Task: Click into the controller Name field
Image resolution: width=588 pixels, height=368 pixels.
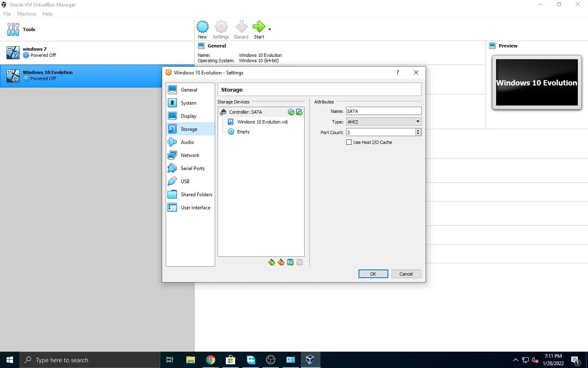Action: point(384,111)
